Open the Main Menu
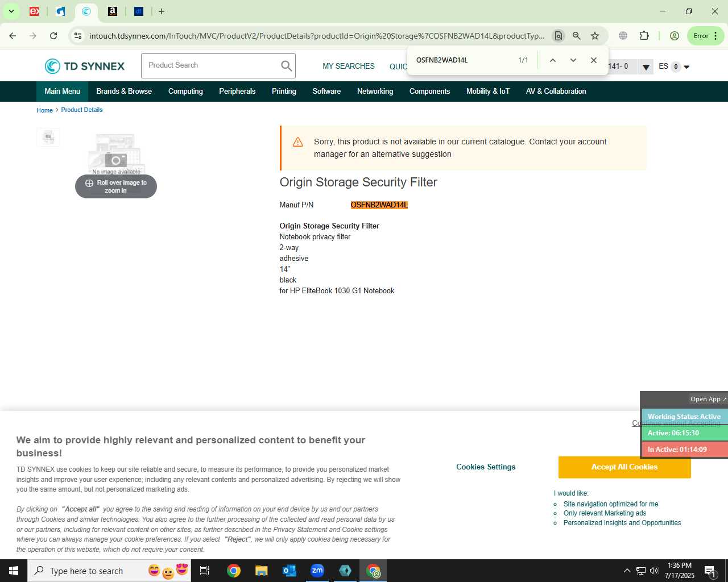Image resolution: width=728 pixels, height=582 pixels. 63,92
